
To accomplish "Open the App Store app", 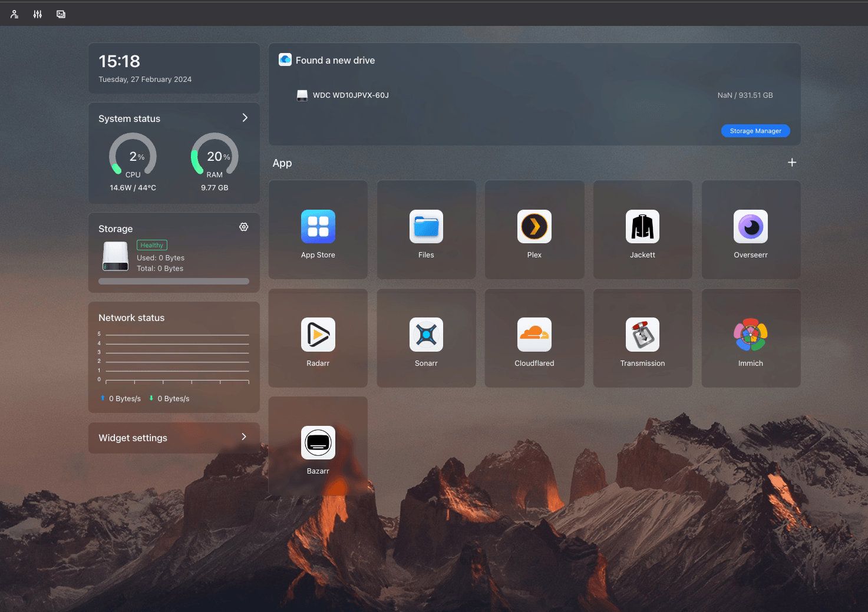I will click(318, 227).
